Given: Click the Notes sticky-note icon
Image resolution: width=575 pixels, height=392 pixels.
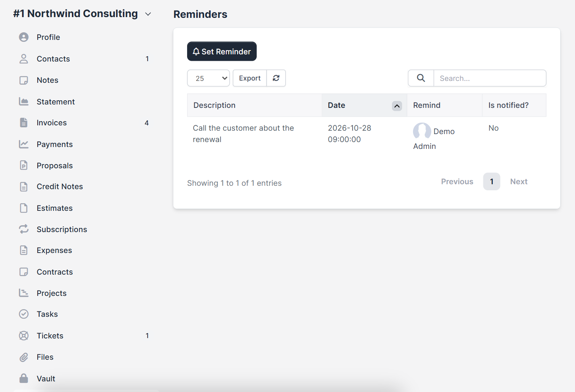Looking at the screenshot, I should 24,80.
